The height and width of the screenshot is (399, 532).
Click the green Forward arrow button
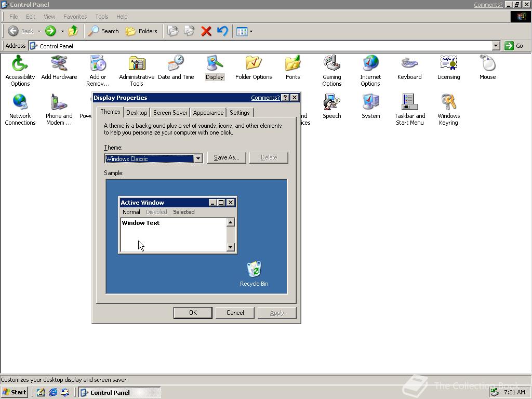50,31
